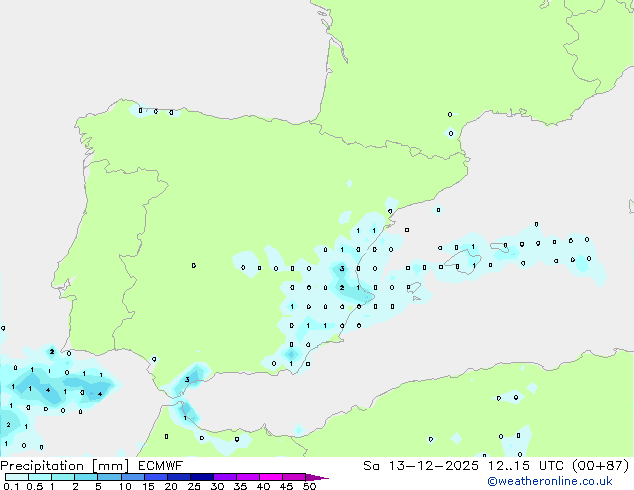Pick legend color between 30 and 35
The width and height of the screenshot is (634, 490).
pos(225,477)
